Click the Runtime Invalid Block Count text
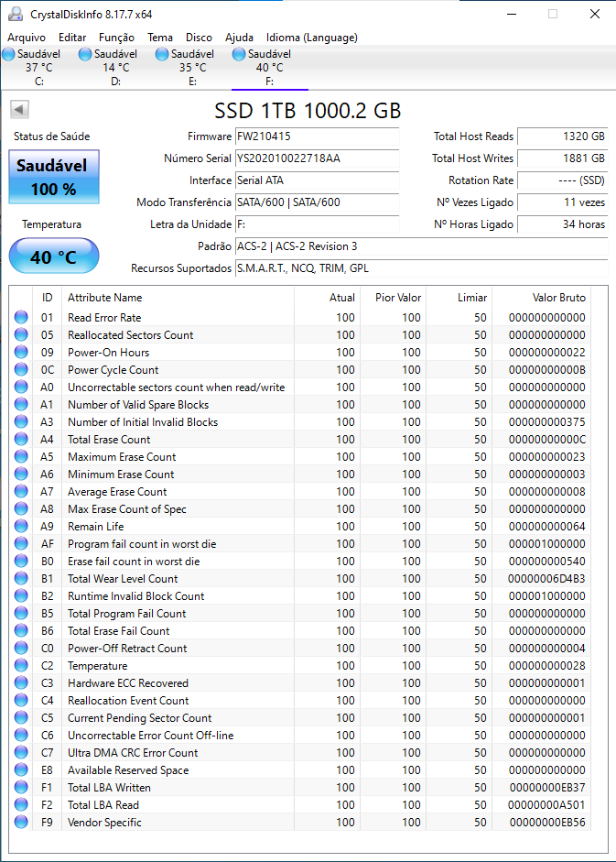 (x=135, y=596)
